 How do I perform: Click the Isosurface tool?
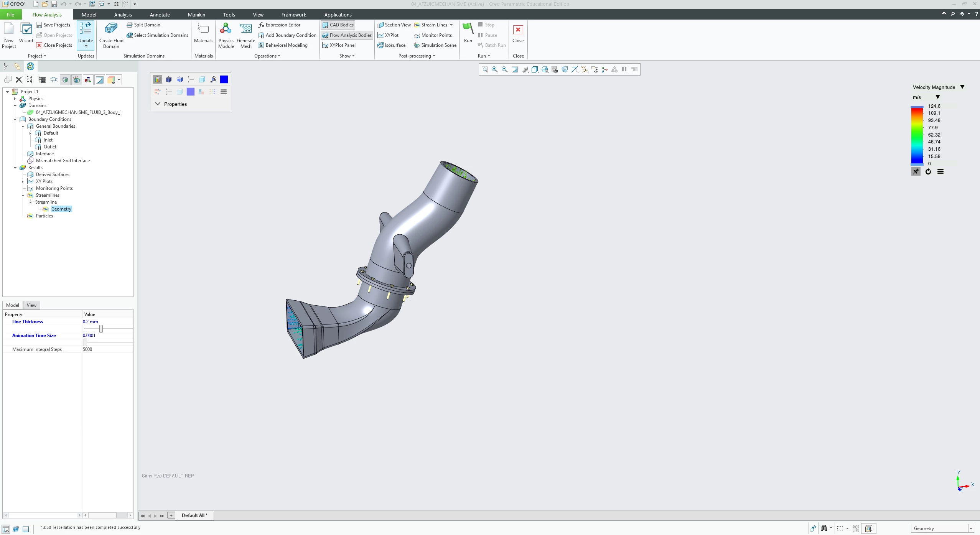(391, 45)
